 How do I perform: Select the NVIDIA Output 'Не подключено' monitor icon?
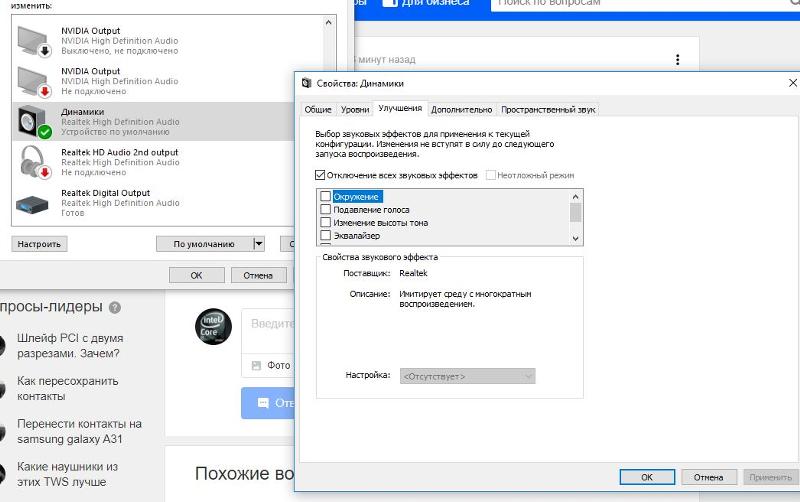tap(34, 82)
